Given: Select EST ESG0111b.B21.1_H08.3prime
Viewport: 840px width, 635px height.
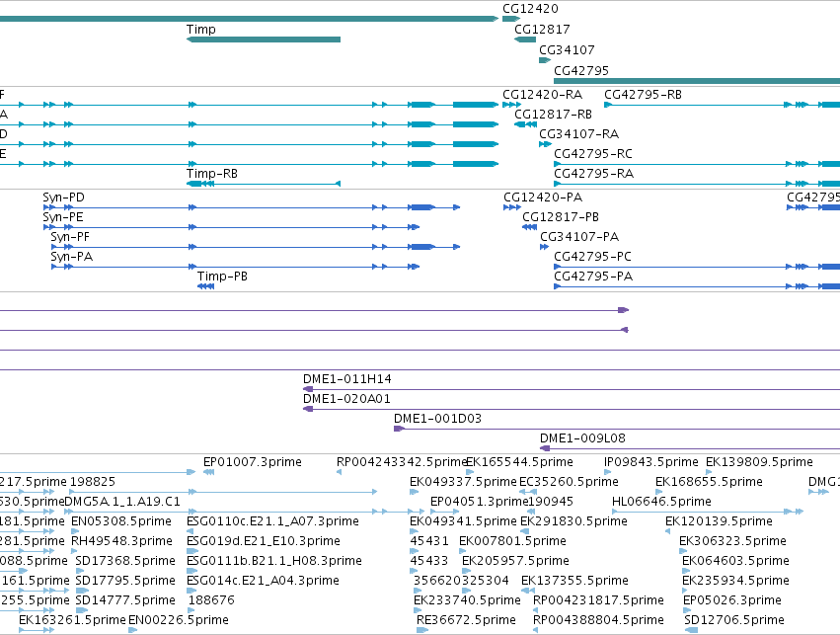Looking at the screenshot, I should click(x=191, y=571).
